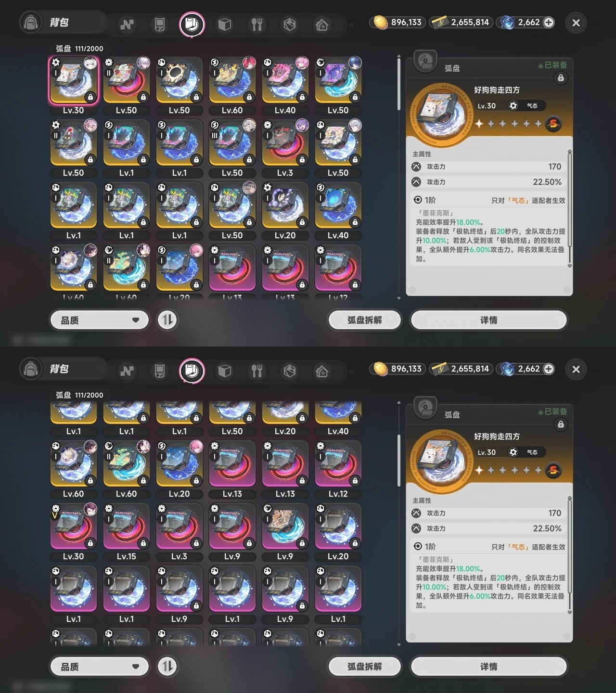The image size is (616, 693).
Task: Click the 详情 button in lower panel
Action: [488, 667]
